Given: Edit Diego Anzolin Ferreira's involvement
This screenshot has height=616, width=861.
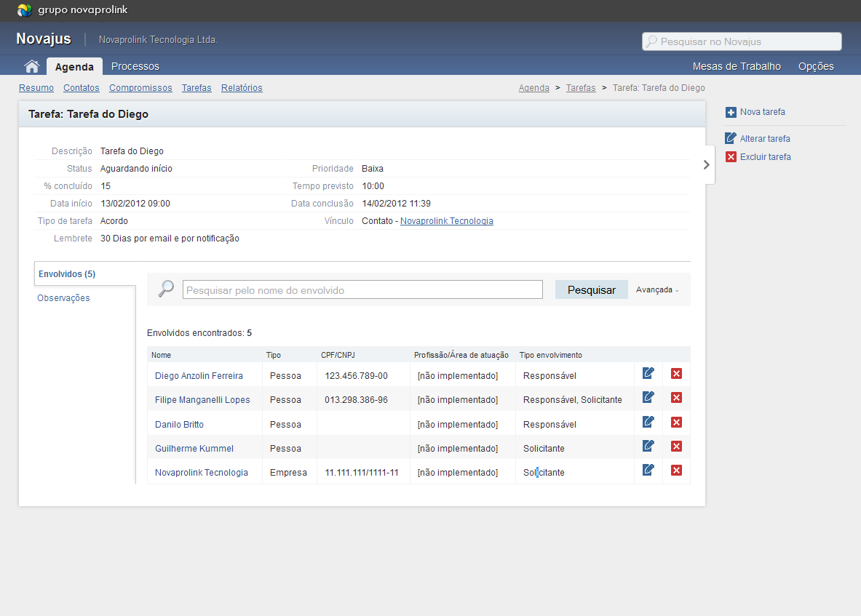Looking at the screenshot, I should tap(648, 374).
